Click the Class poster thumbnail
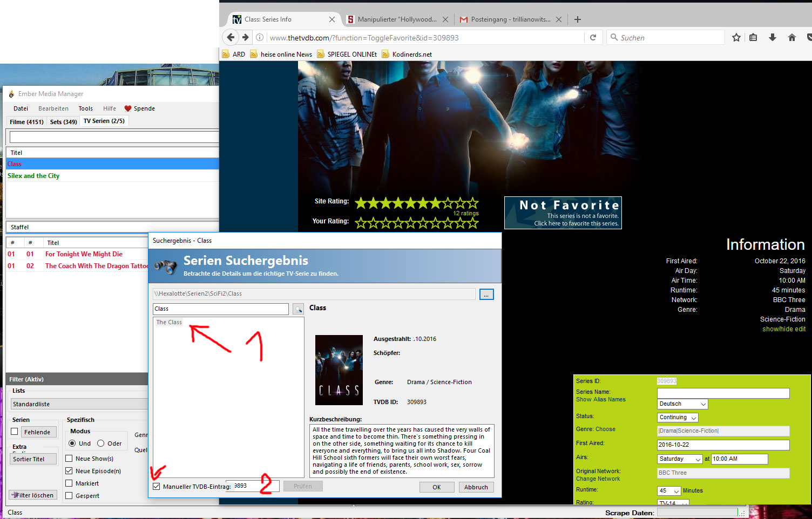The width and height of the screenshot is (812, 519). [x=339, y=370]
